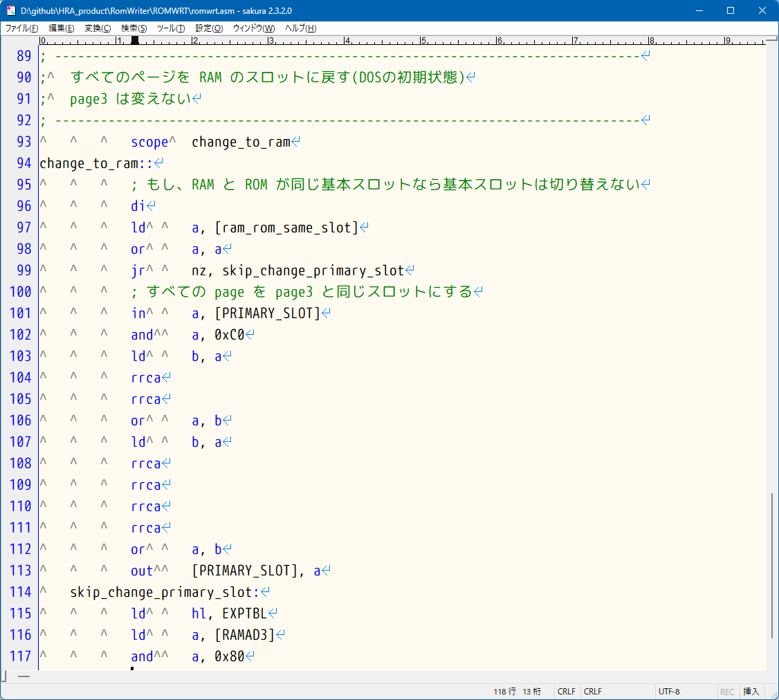Open the ファイル(F) menu

pos(21,28)
